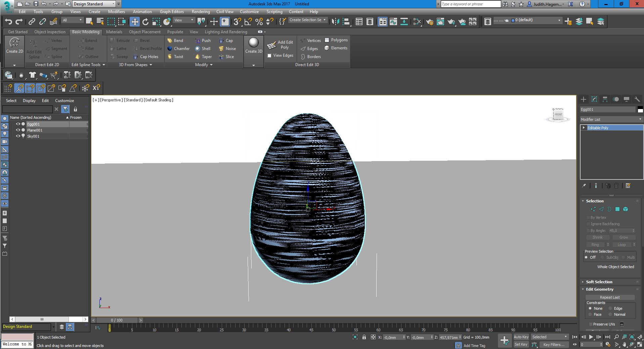Screen dimensions: 644x349
Task: Open the Modifiers menu
Action: coord(117,11)
